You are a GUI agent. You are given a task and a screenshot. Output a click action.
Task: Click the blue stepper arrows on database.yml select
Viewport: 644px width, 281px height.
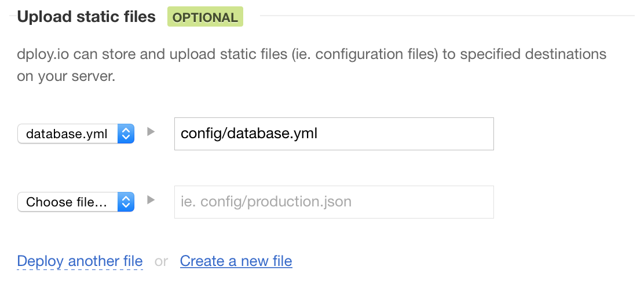126,134
